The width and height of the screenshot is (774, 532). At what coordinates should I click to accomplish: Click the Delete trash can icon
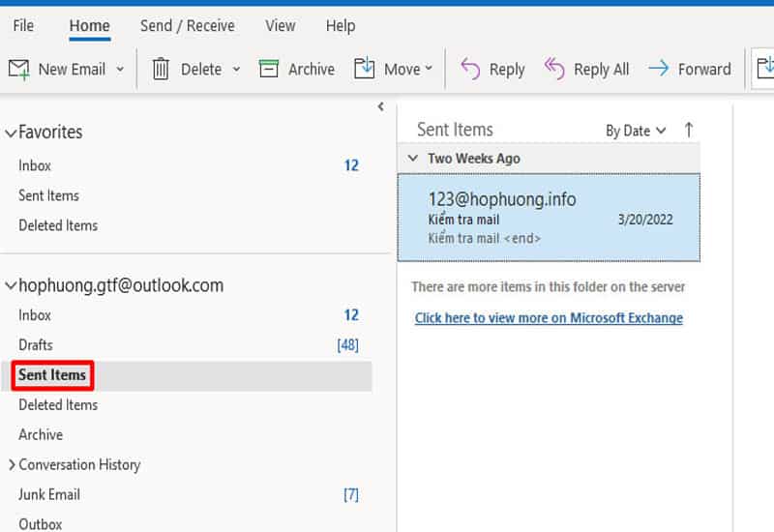(161, 69)
